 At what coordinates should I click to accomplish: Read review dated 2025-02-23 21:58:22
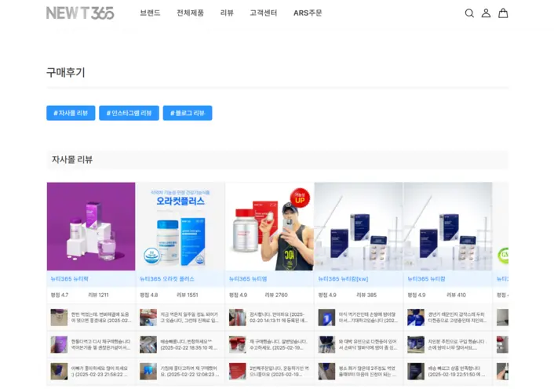pos(101,372)
